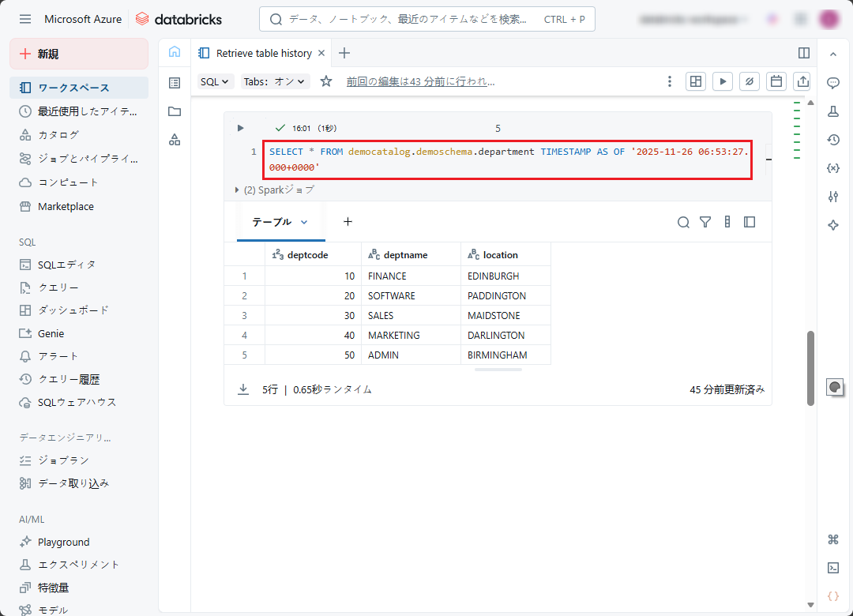
Task: Filter the results table with funnel icon
Action: (705, 222)
